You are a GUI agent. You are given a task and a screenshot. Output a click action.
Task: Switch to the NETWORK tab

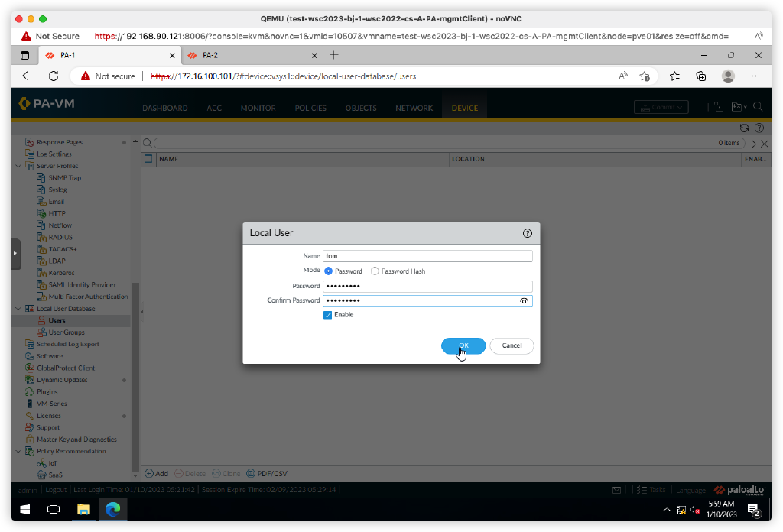[414, 108]
